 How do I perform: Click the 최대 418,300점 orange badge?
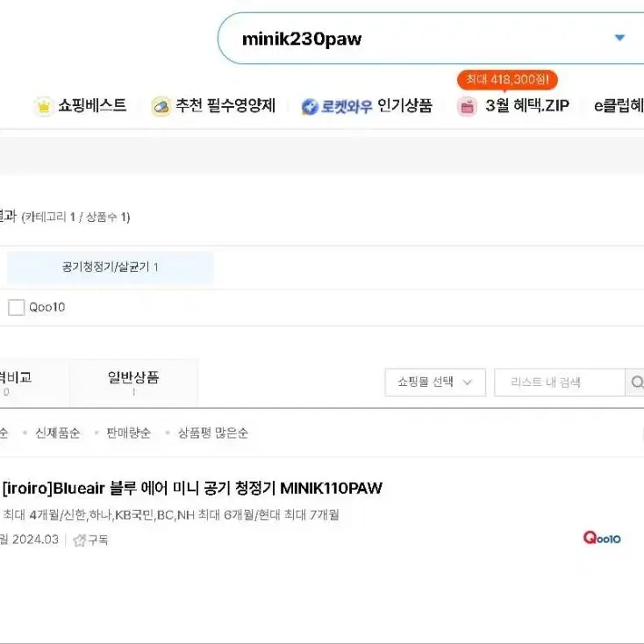coord(507,80)
